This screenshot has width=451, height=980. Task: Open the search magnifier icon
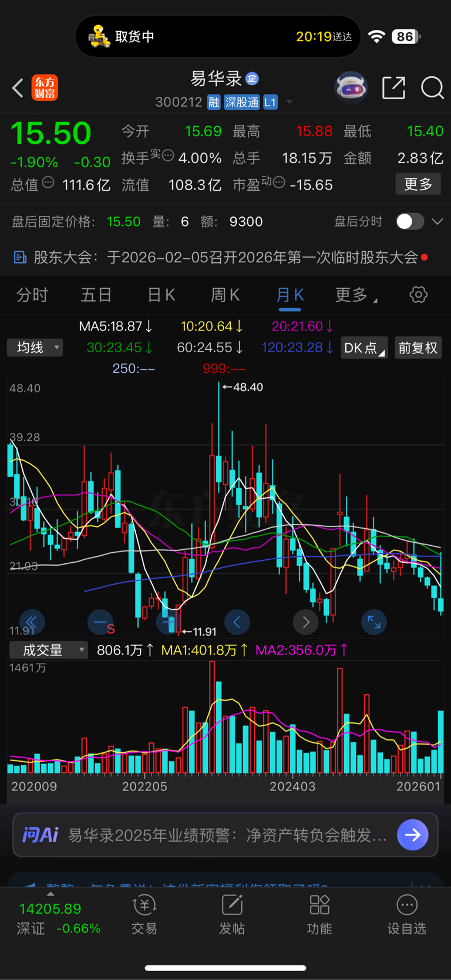pos(432,88)
